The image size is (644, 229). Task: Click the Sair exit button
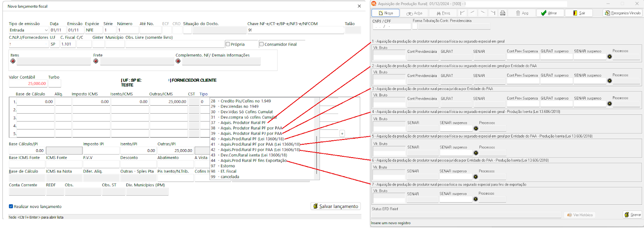(579, 13)
